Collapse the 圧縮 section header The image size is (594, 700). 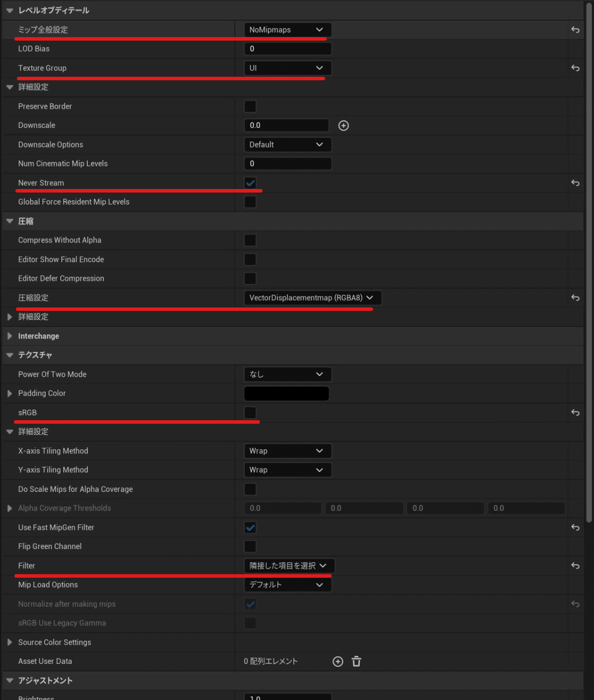click(10, 221)
